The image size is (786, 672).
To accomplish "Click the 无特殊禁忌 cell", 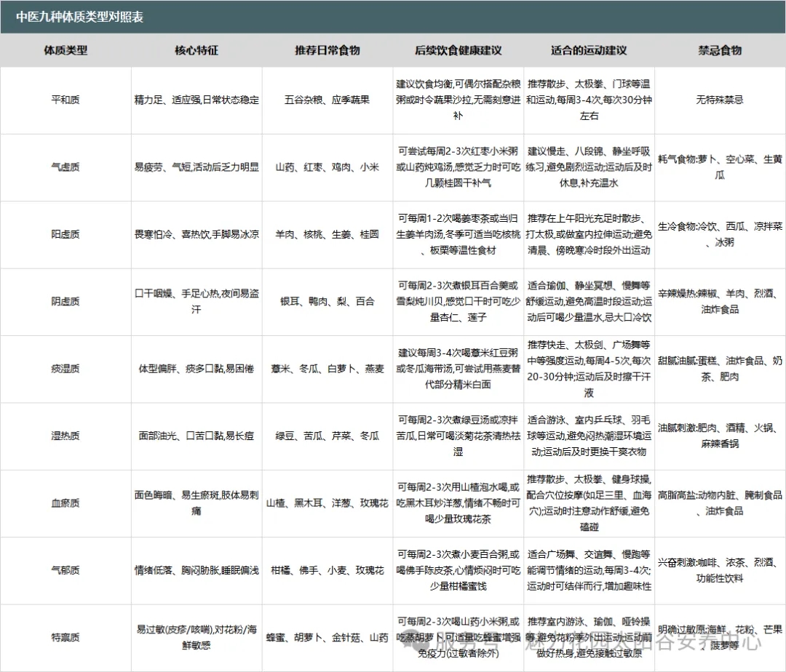I will point(720,100).
